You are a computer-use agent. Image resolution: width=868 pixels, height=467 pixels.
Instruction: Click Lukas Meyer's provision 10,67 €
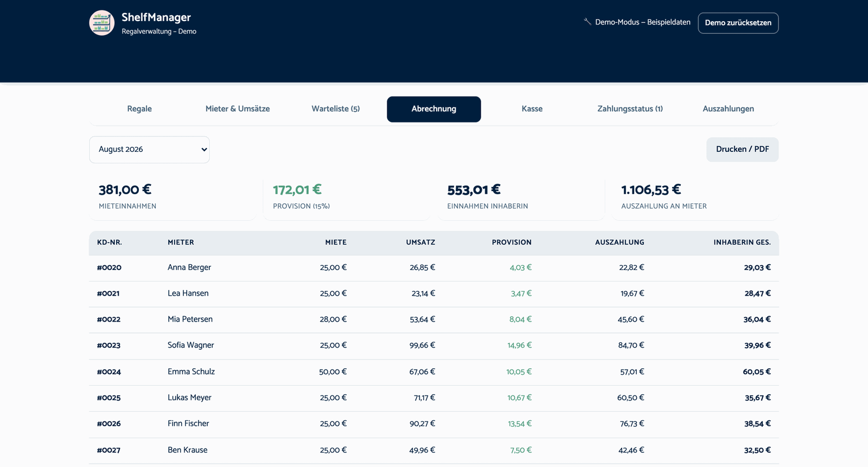pyautogui.click(x=519, y=398)
